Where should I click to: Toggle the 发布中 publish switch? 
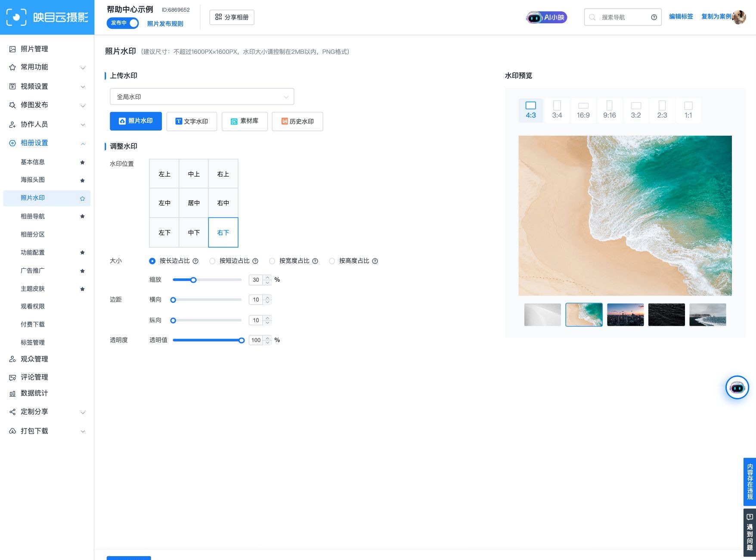(123, 23)
